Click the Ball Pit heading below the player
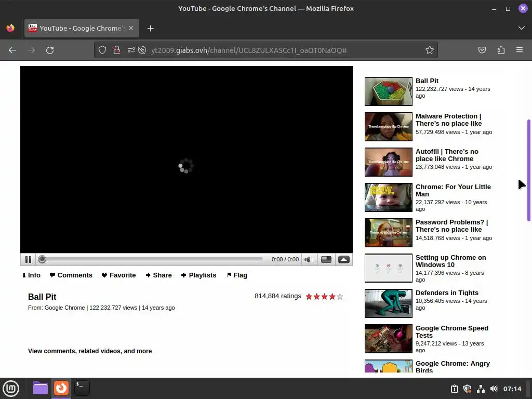 click(42, 297)
